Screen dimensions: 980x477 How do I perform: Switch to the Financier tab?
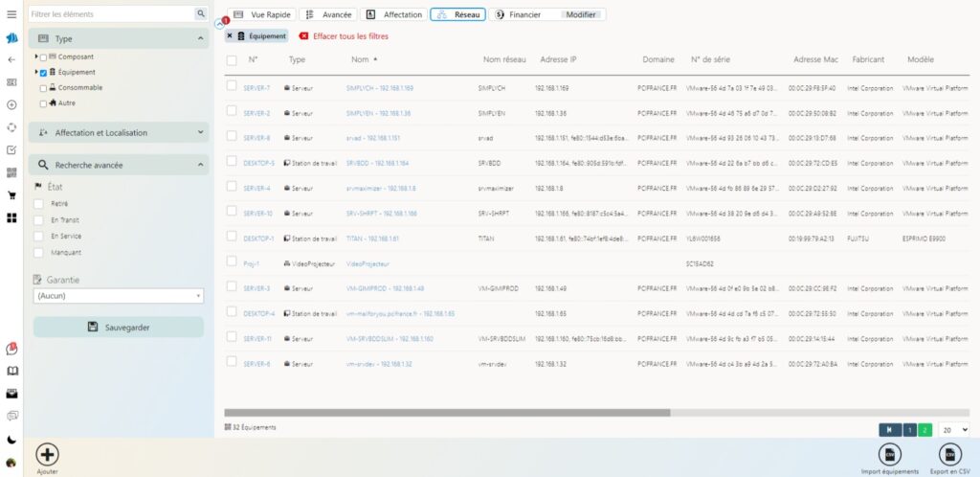click(524, 14)
